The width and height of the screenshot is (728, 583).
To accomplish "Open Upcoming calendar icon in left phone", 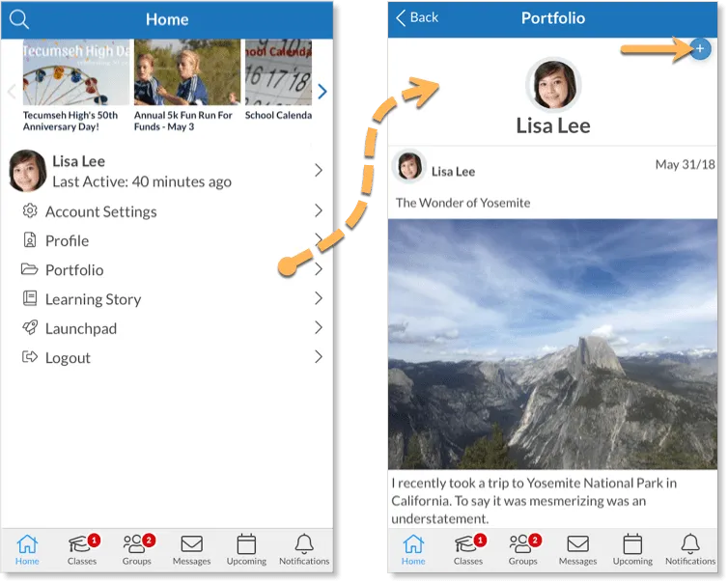I will pos(246,544).
